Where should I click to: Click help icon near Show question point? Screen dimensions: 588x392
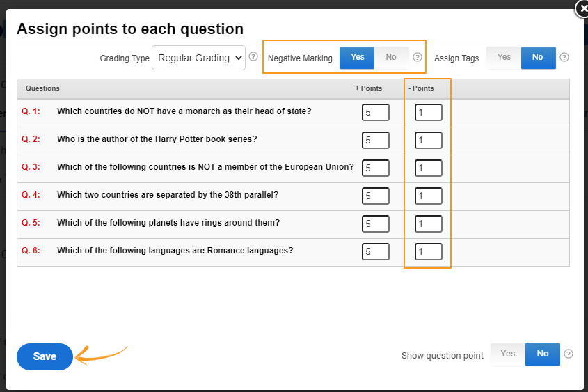click(569, 354)
